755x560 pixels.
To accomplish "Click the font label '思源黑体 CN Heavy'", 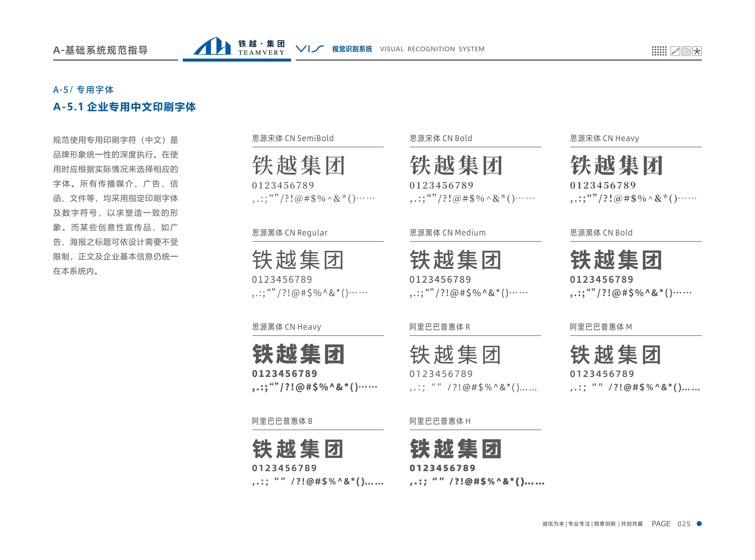I will (286, 327).
